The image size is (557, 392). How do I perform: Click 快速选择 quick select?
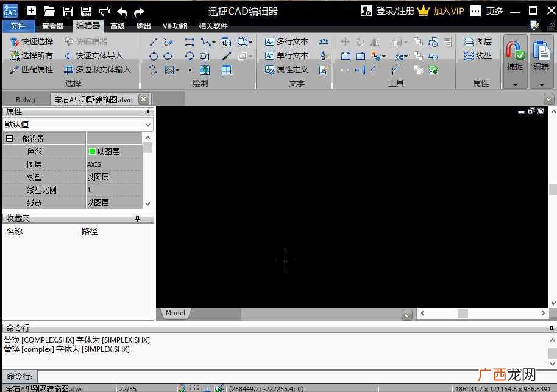[x=32, y=41]
